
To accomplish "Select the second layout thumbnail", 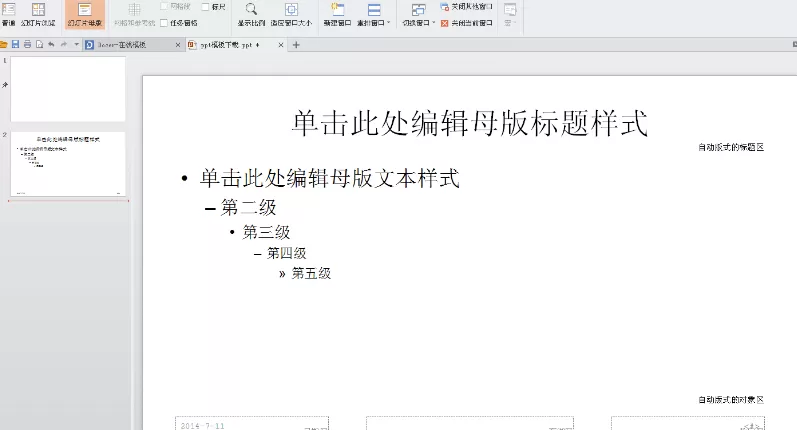I will tap(68, 164).
